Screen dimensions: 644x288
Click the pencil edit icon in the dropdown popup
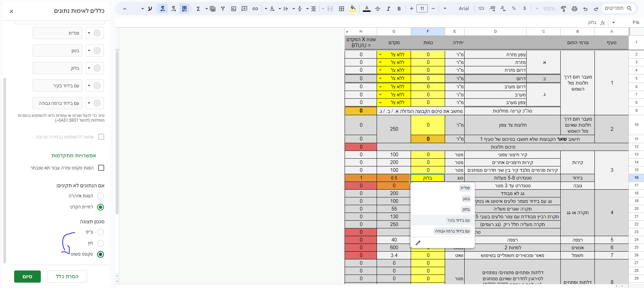(418, 243)
